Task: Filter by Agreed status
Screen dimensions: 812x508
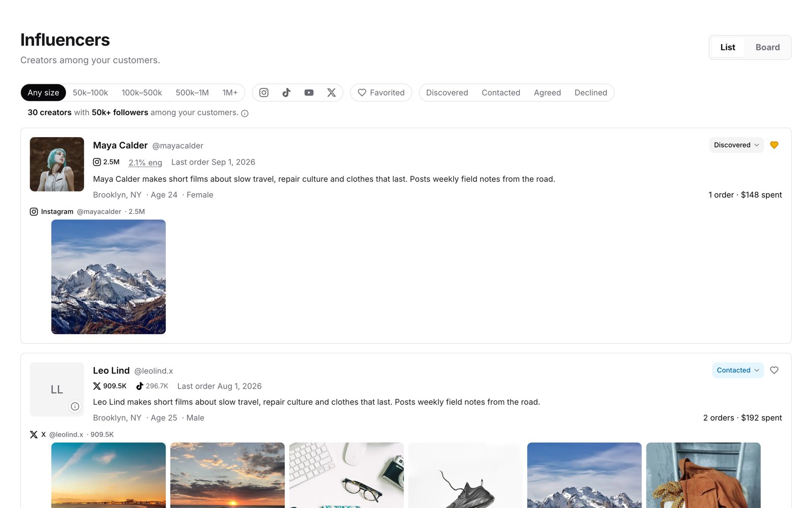Action: [x=547, y=92]
